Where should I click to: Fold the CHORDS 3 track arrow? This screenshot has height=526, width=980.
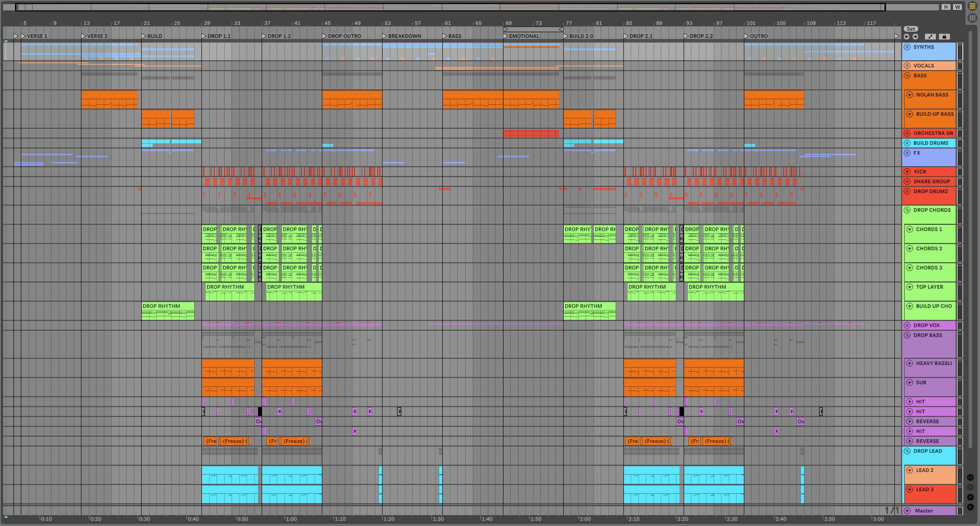pyautogui.click(x=909, y=268)
